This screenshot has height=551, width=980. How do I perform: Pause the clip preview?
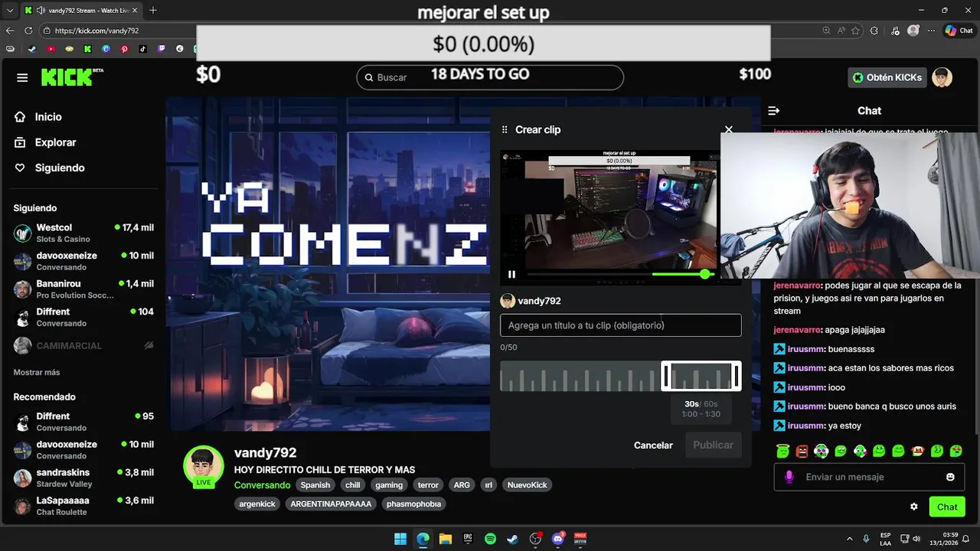pyautogui.click(x=511, y=274)
